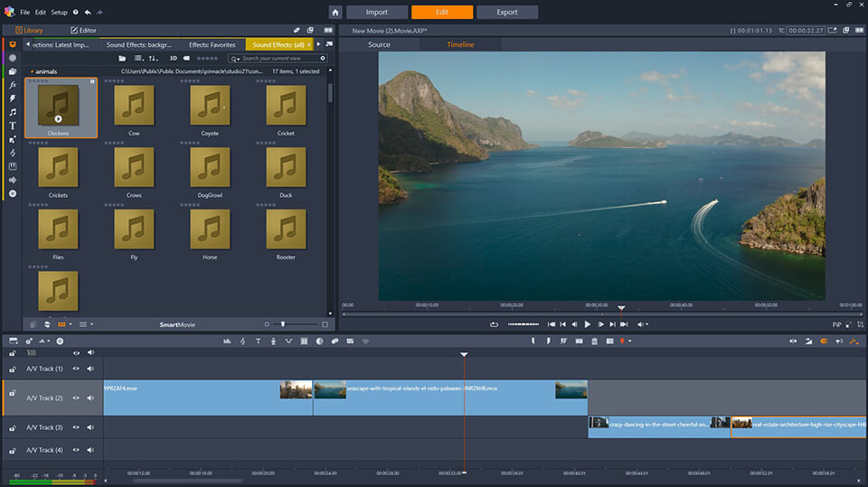
Task: Open the Titles (T) sidebar category
Action: pyautogui.click(x=13, y=126)
